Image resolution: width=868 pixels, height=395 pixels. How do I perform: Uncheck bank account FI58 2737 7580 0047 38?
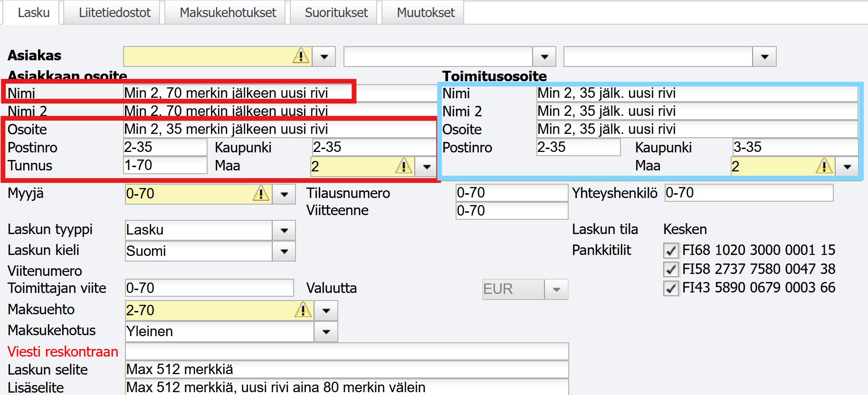click(670, 270)
